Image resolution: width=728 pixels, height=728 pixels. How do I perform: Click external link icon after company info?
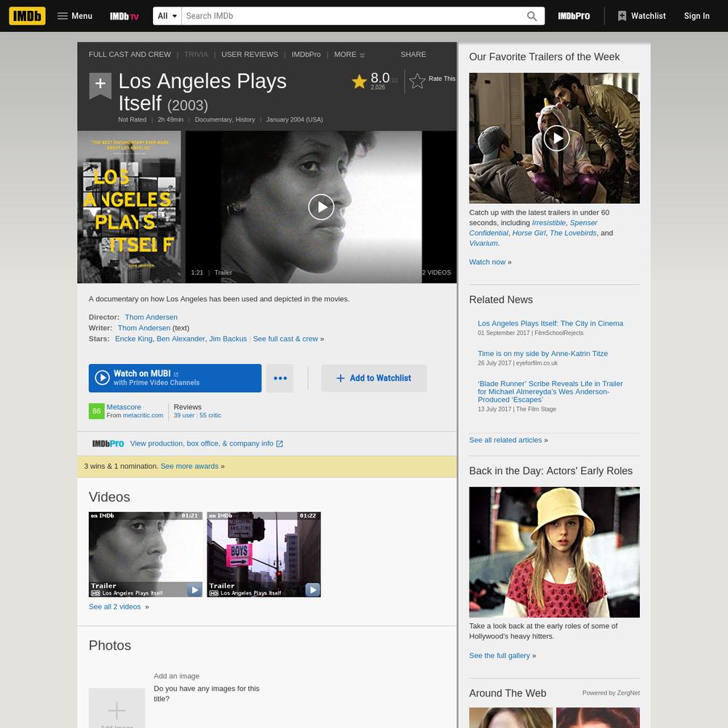pos(280,444)
